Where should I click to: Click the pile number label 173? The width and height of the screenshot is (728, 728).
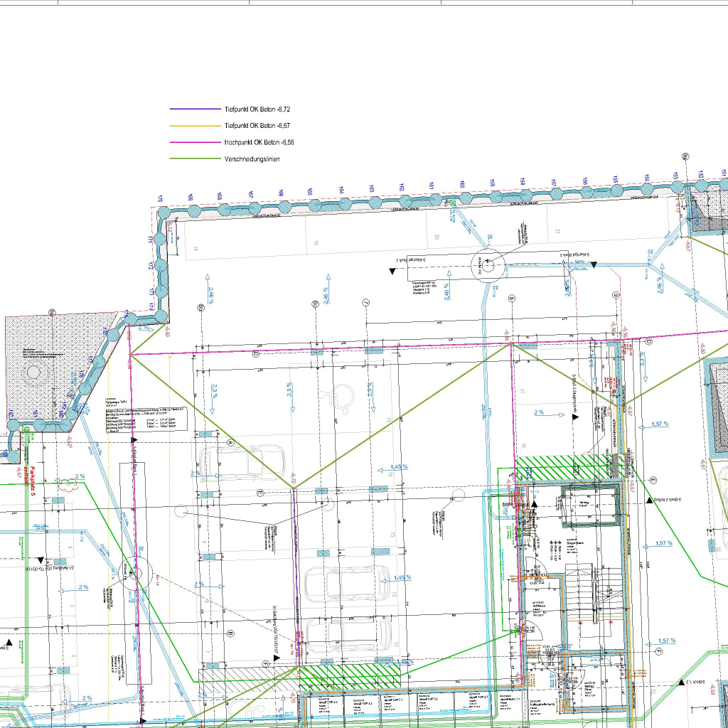(x=151, y=292)
